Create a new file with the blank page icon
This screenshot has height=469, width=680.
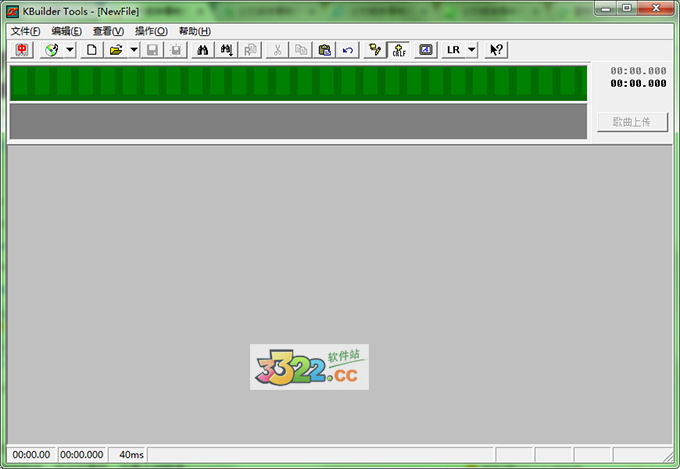point(92,50)
